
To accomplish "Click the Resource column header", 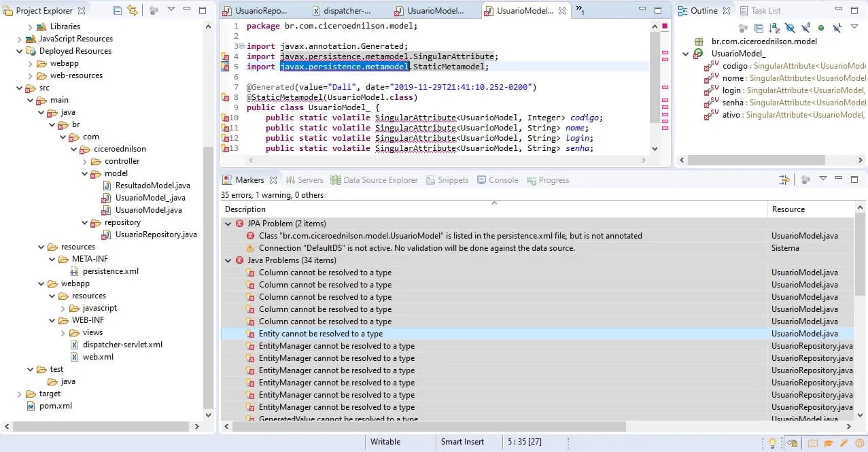I will 788,209.
